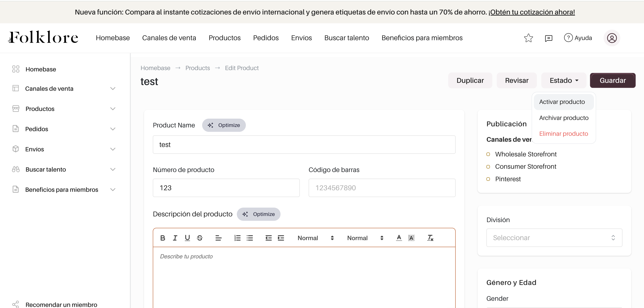Screen dimensions: 644x308
Task: Enable the Consumer Storefront channel
Action: [488, 167]
